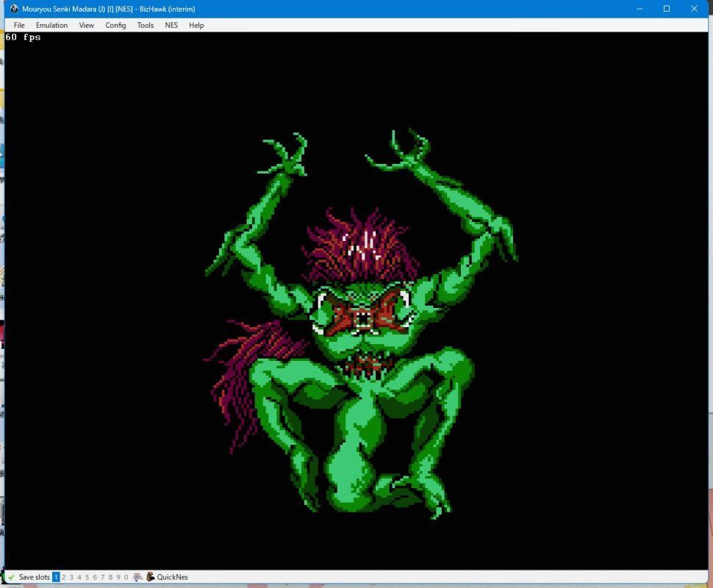Minimize the BizHawk window
The width and height of the screenshot is (713, 588).
tap(639, 9)
